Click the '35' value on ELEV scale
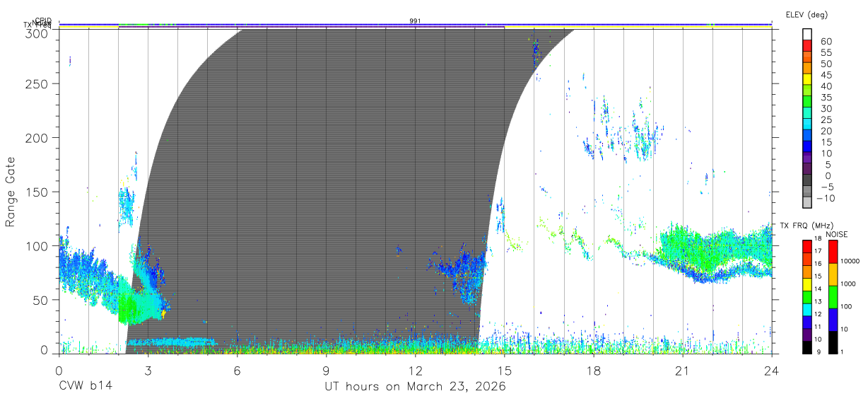Viewport: 868px width, 401px height. pos(826,97)
